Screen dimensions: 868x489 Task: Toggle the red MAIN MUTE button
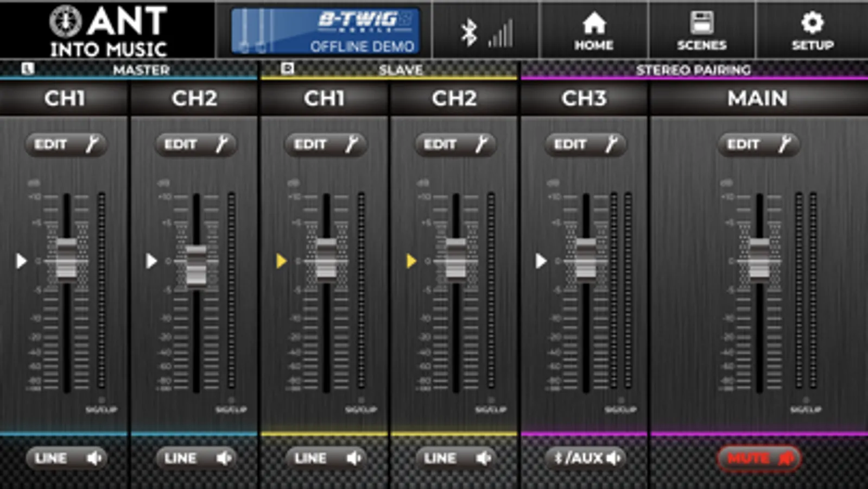[759, 458]
